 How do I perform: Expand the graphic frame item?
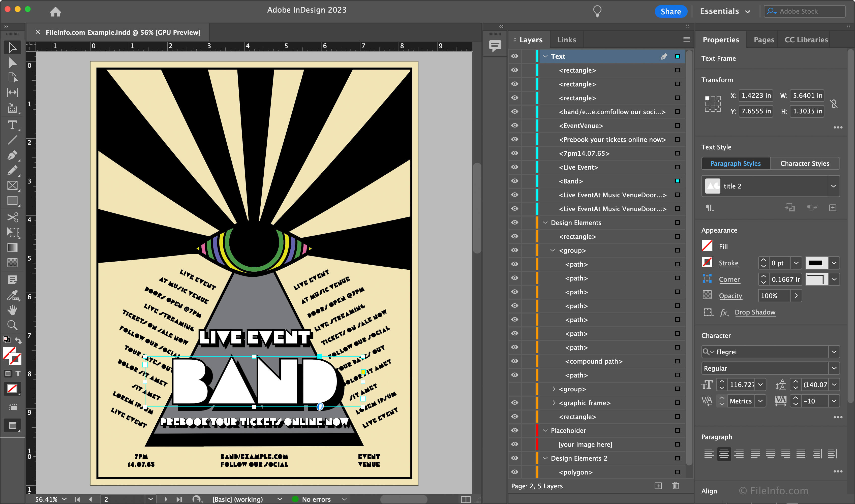(552, 403)
